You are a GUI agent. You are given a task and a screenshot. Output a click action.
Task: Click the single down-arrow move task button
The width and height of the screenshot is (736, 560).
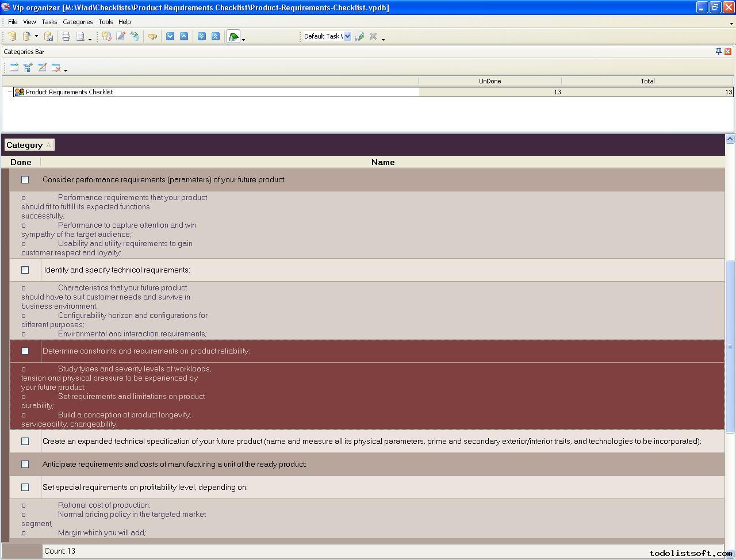pyautogui.click(x=170, y=36)
